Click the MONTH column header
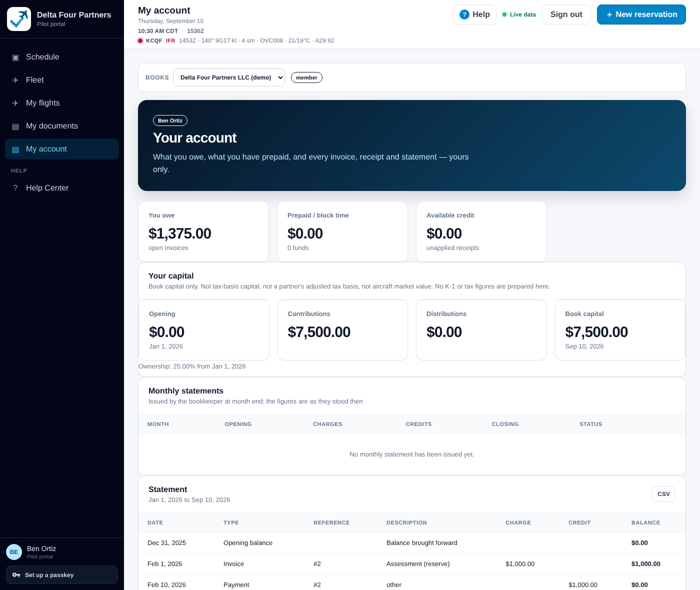The height and width of the screenshot is (590, 700). coord(158,424)
